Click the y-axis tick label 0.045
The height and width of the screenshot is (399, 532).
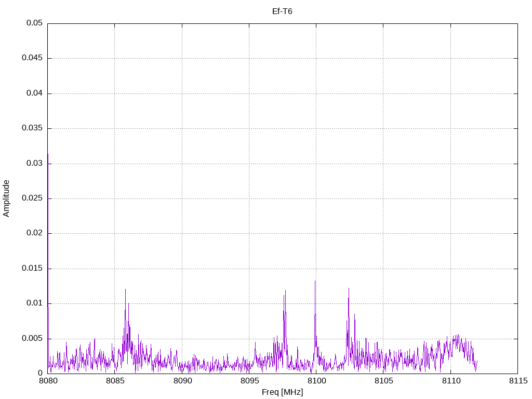click(x=32, y=58)
